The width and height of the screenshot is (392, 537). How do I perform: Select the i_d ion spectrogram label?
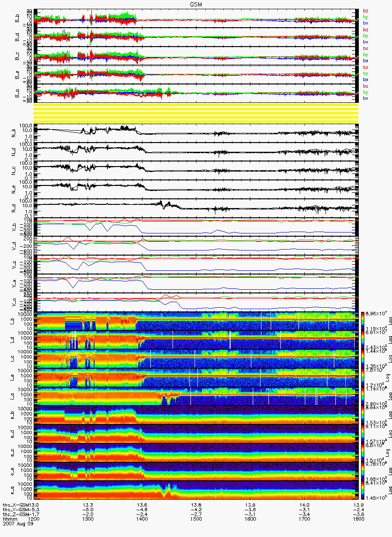click(12, 340)
